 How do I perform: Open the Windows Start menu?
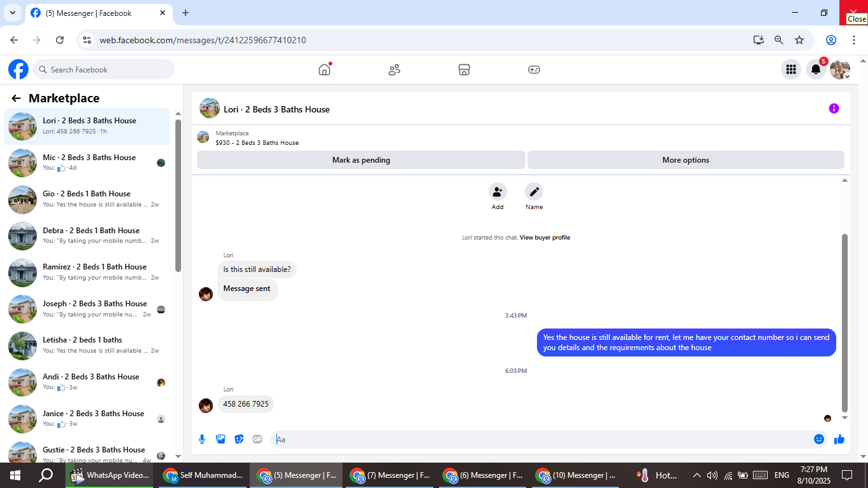pos(15,475)
